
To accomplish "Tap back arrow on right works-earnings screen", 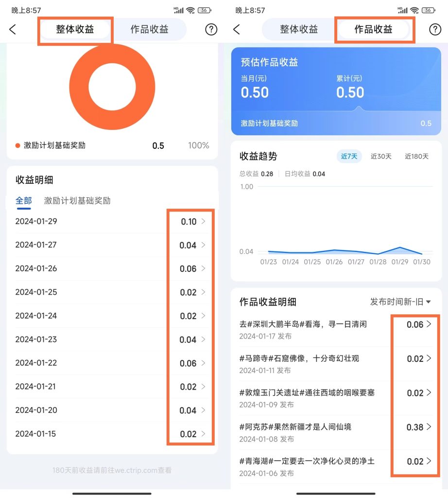I will [x=237, y=30].
